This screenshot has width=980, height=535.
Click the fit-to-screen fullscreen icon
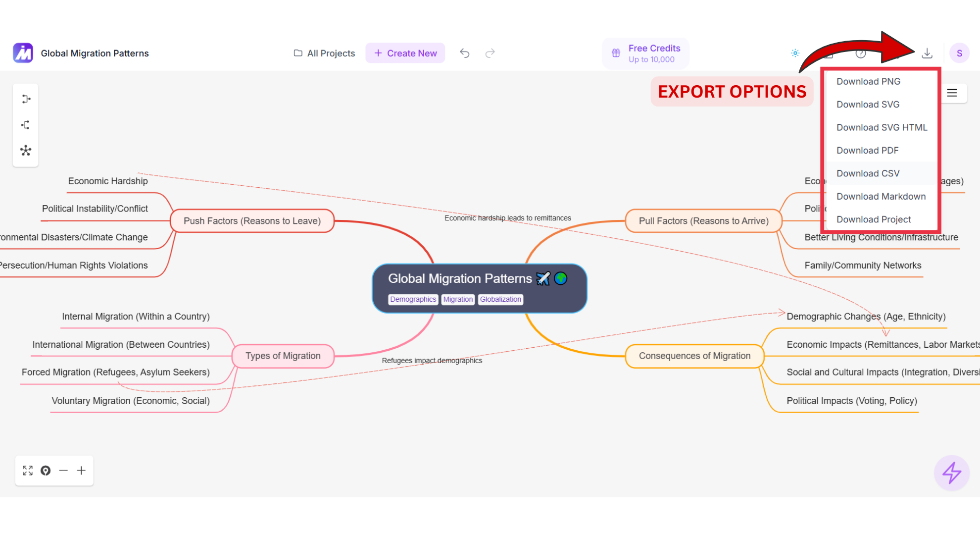tap(28, 471)
